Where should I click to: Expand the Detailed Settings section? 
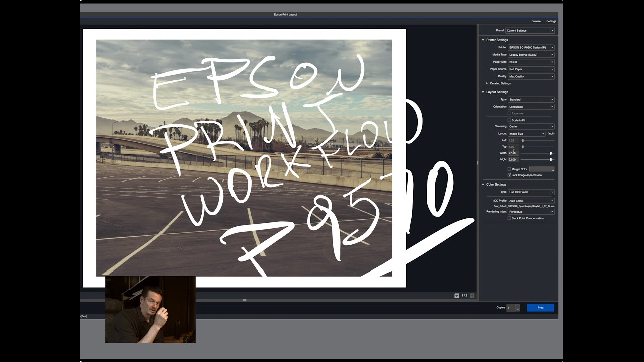tap(487, 83)
